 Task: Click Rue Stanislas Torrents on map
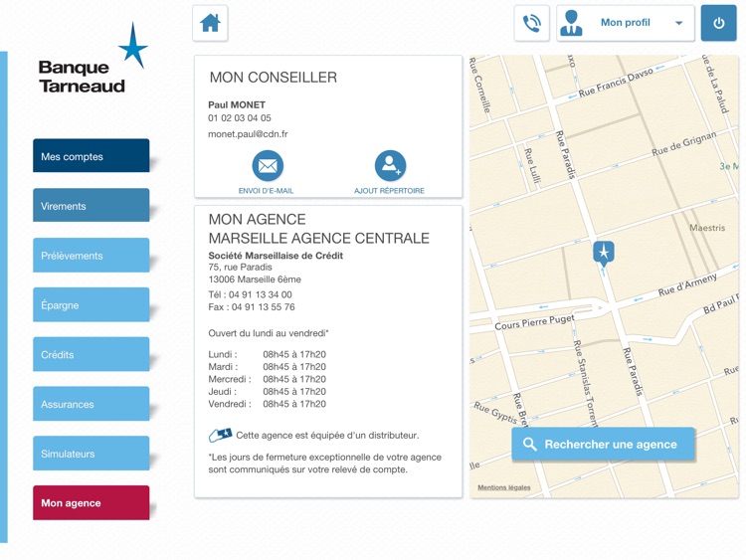pyautogui.click(x=585, y=383)
